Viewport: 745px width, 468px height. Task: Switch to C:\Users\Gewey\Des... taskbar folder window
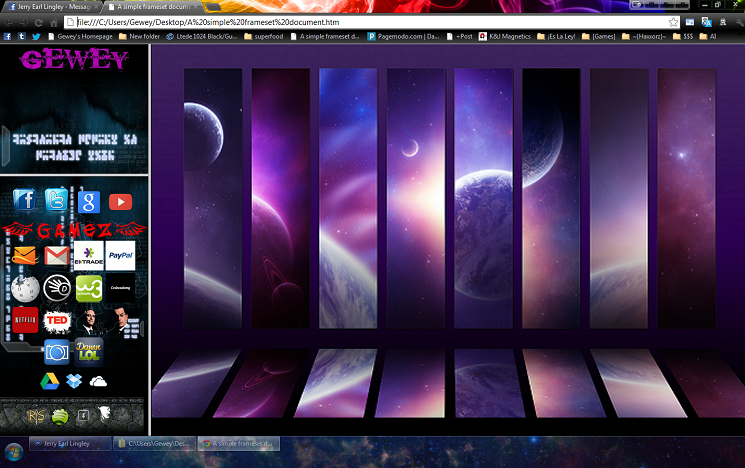click(x=155, y=444)
